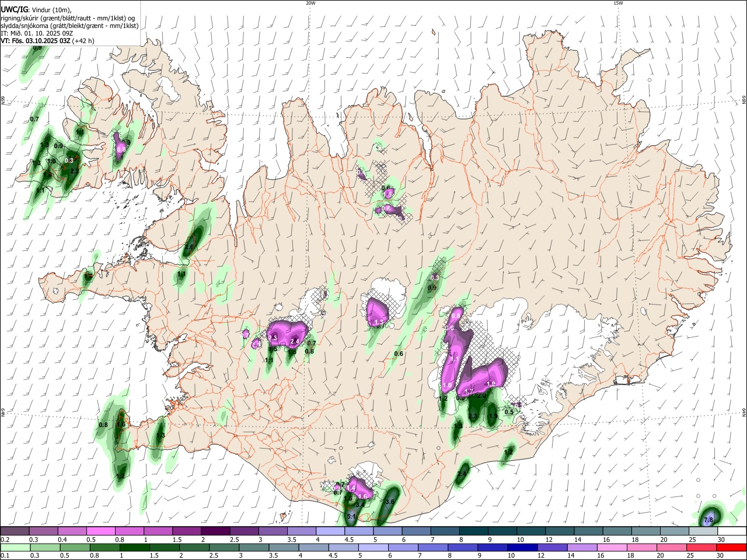
Task: Pick the navy blue 10 mm rain swatch
Action: pyautogui.click(x=522, y=547)
